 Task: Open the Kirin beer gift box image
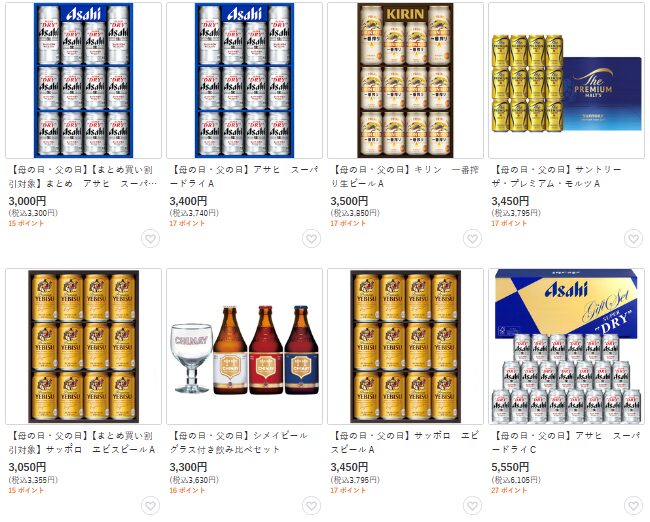(405, 80)
